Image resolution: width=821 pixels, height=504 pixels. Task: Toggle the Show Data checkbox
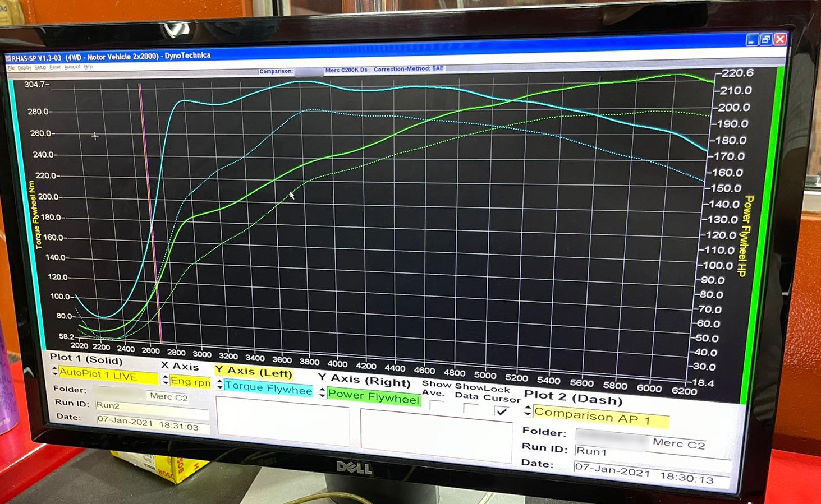pyautogui.click(x=470, y=409)
